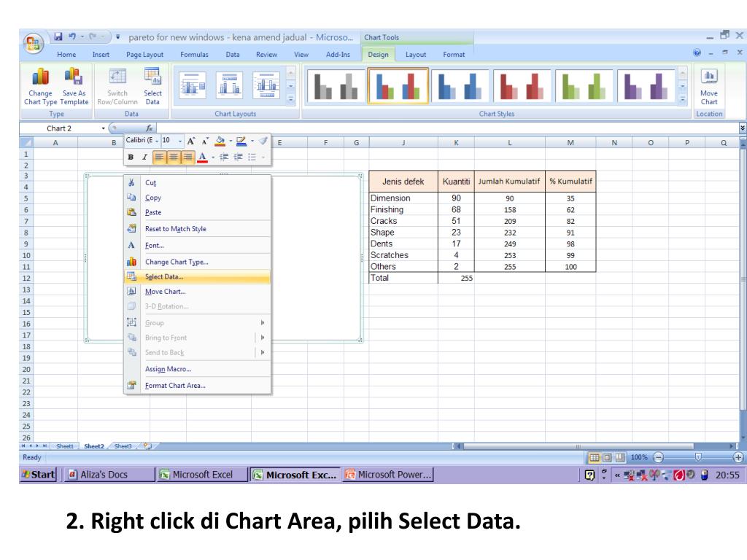Center text in mini toolbar
The width and height of the screenshot is (747, 560).
click(x=174, y=157)
